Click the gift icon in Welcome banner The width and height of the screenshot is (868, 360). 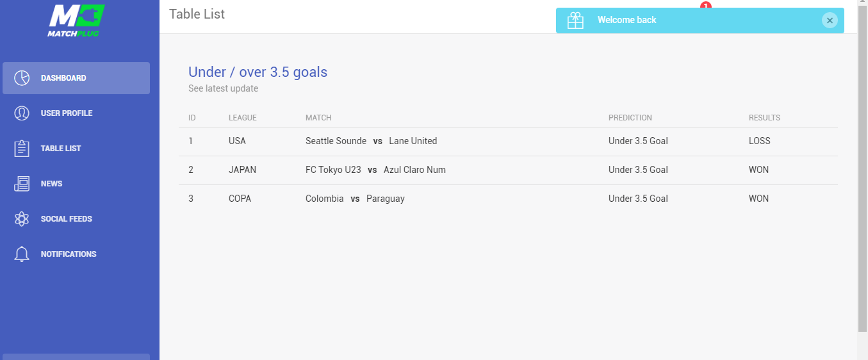coord(575,20)
